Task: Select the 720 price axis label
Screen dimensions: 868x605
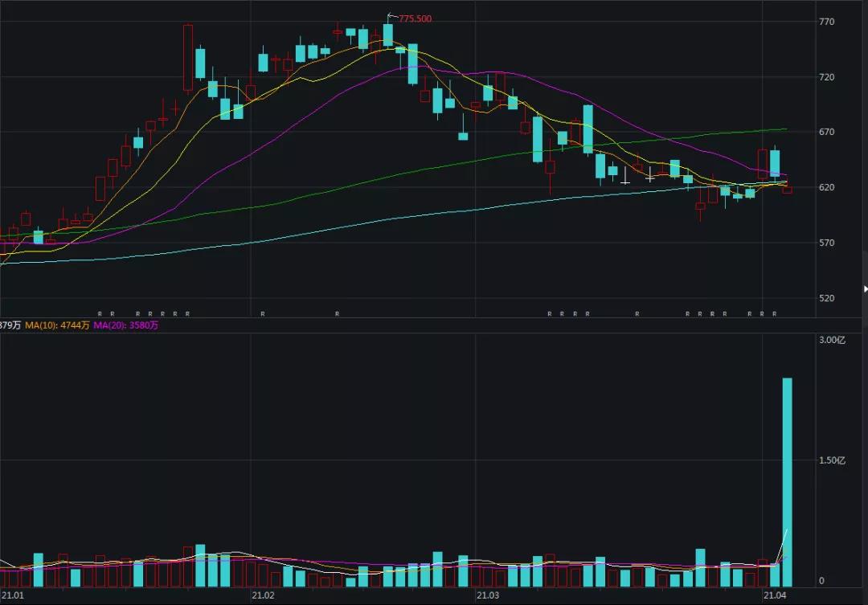Action: [x=826, y=77]
